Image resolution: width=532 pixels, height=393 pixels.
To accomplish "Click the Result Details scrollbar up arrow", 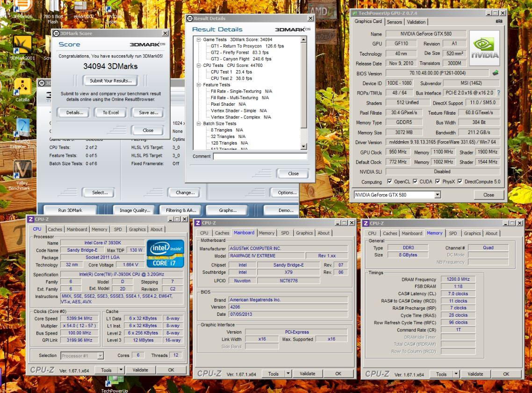I will coord(304,39).
